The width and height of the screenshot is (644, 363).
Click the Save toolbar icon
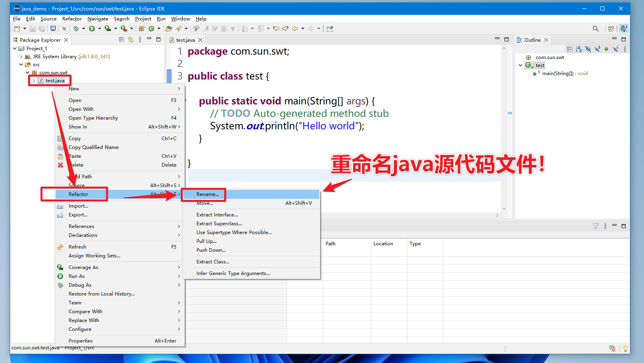[33, 29]
